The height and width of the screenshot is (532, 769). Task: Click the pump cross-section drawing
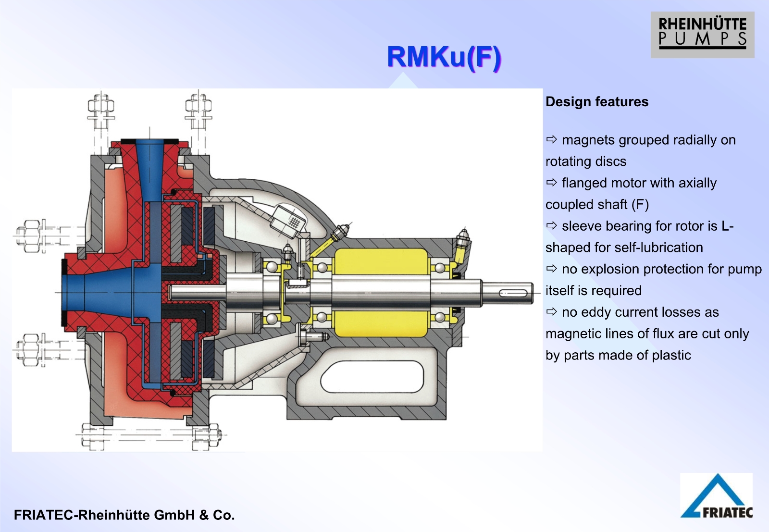click(277, 270)
